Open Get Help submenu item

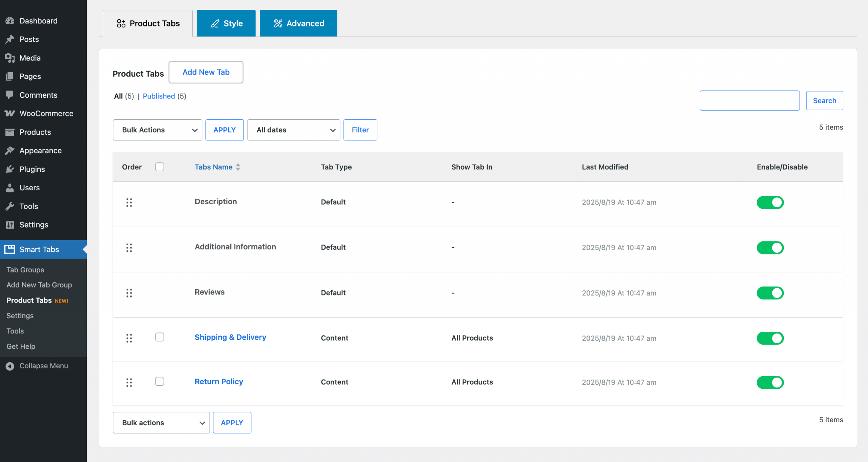pyautogui.click(x=21, y=346)
